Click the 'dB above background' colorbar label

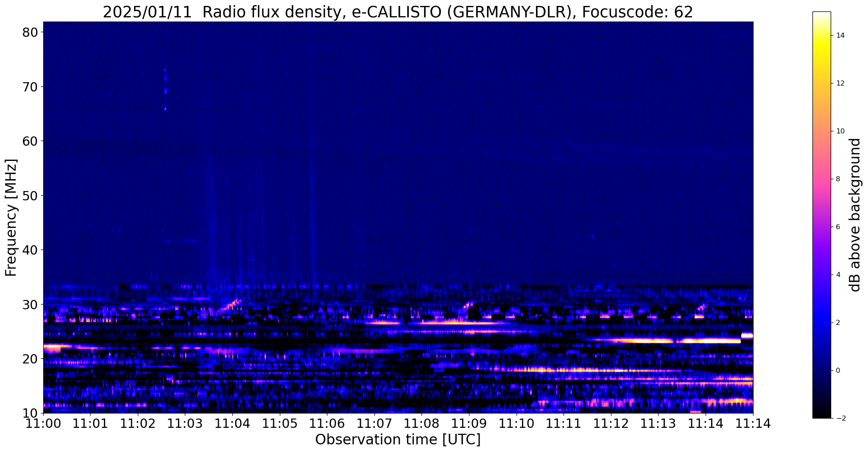coord(855,215)
